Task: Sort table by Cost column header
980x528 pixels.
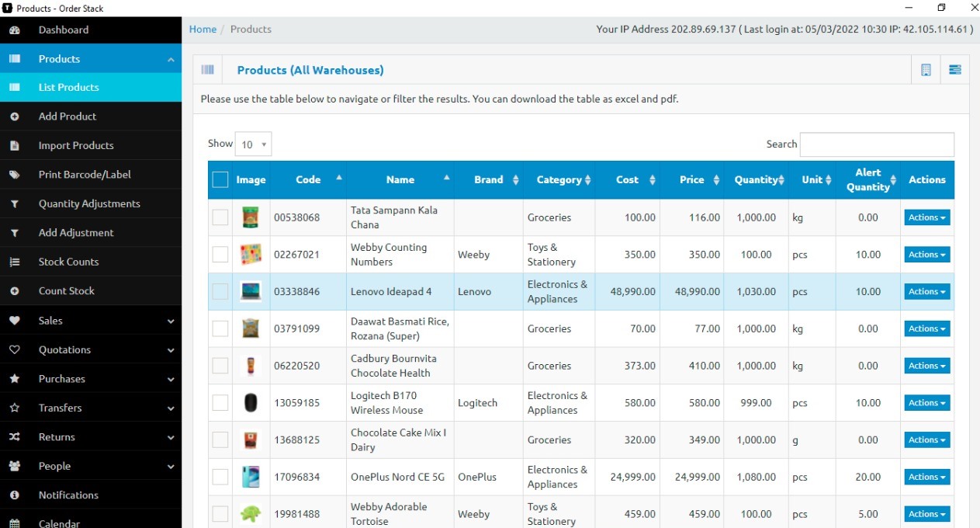Action: 628,180
